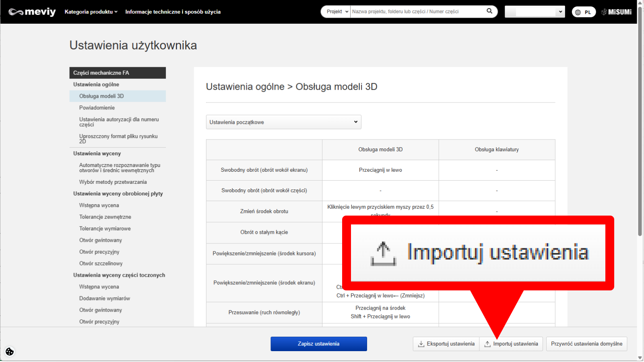Click the page vertical scrollbar

pos(640,121)
